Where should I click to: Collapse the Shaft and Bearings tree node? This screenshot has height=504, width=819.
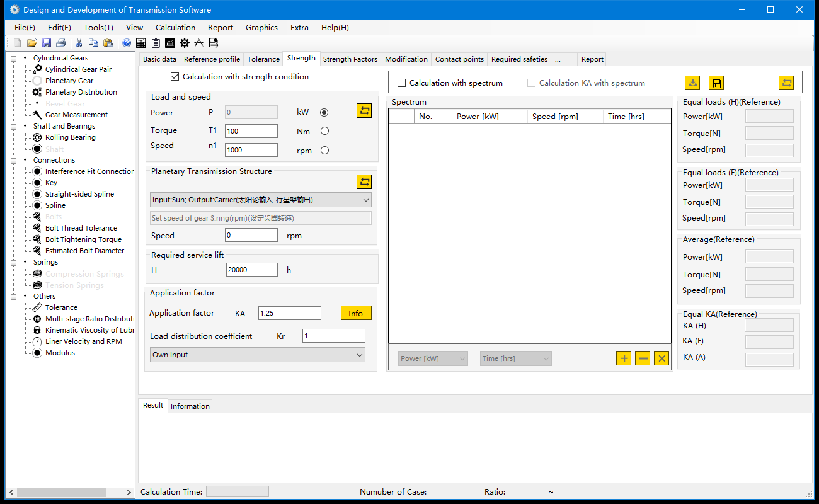tap(14, 126)
